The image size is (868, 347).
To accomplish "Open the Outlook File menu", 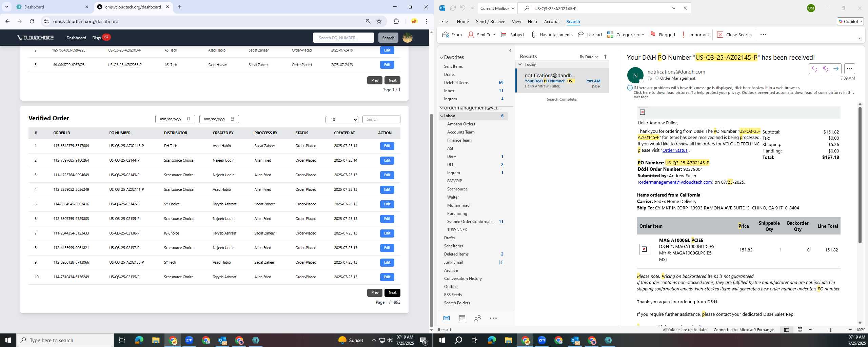I will pyautogui.click(x=445, y=21).
